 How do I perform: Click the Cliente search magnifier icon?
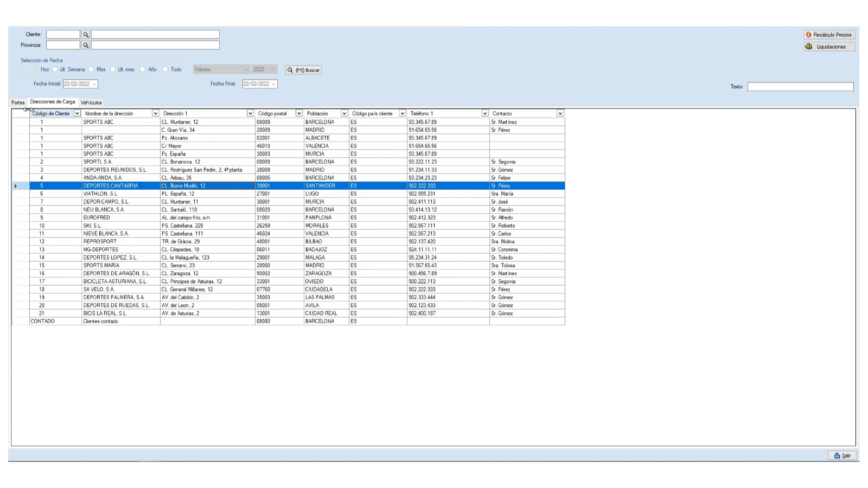[x=86, y=35]
